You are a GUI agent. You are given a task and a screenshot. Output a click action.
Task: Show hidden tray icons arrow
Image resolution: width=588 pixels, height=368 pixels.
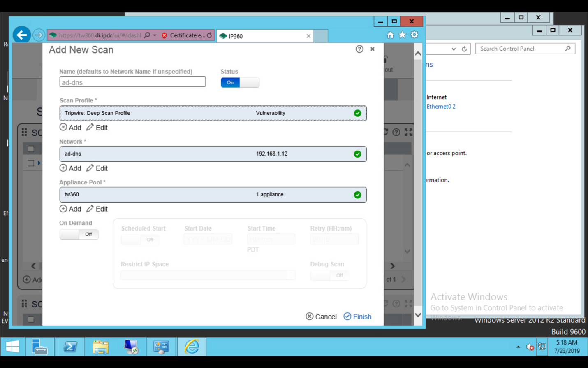click(x=518, y=347)
